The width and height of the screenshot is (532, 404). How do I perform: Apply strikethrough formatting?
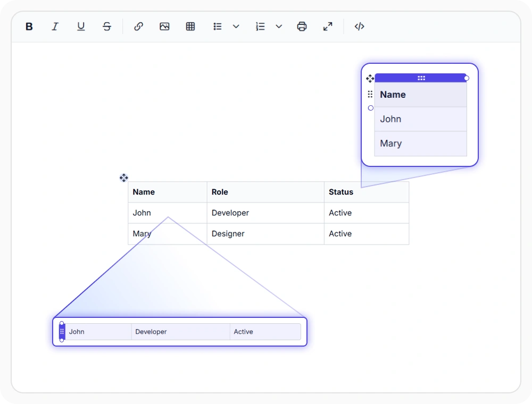coord(107,27)
